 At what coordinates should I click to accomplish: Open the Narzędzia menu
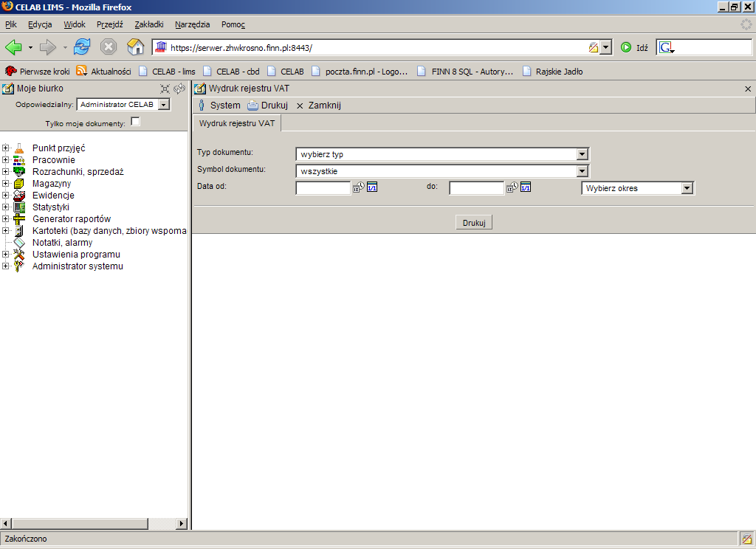pos(193,24)
